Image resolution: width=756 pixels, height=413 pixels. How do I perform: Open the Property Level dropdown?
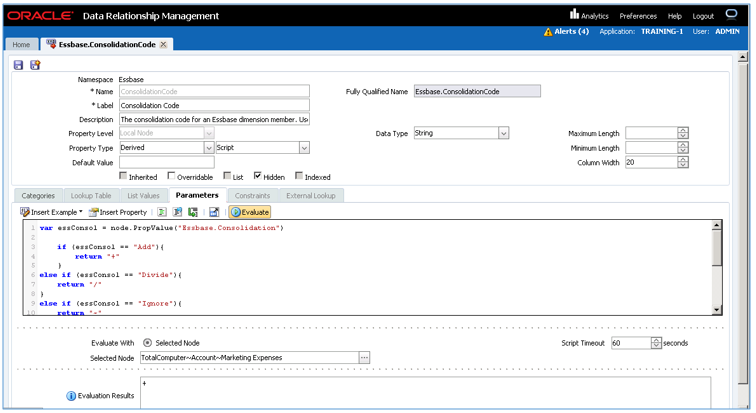(x=209, y=133)
